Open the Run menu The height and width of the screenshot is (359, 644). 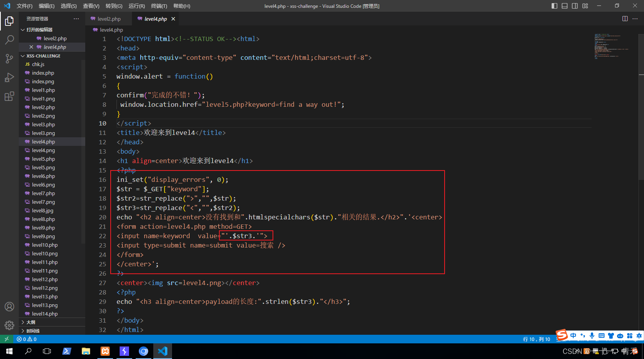136,6
